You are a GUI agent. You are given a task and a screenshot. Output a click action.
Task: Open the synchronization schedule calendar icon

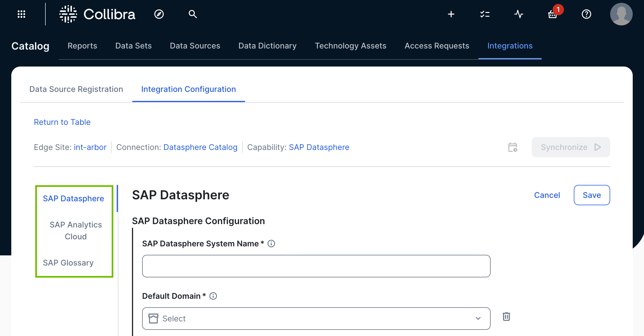click(513, 147)
